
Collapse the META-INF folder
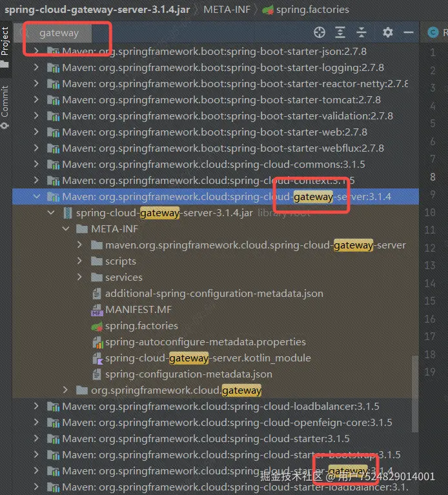66,228
